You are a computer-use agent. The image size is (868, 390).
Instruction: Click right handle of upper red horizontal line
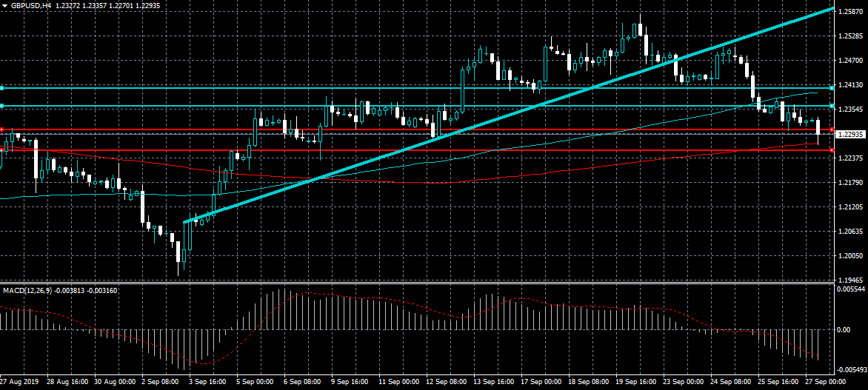point(832,130)
